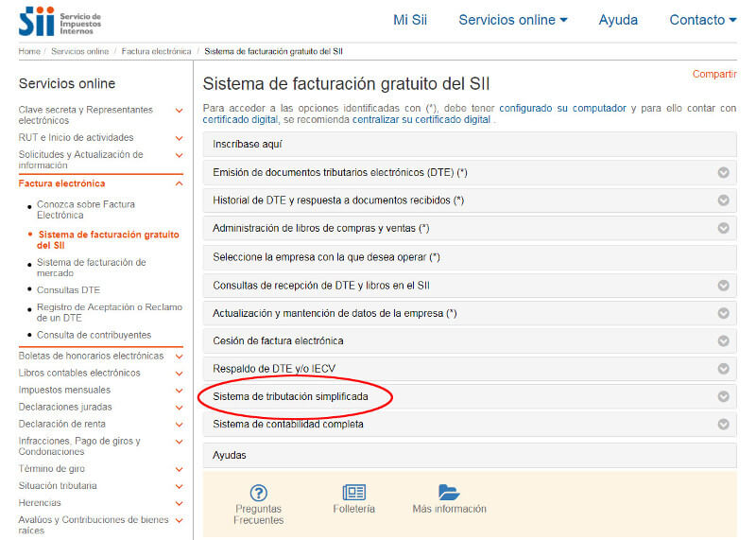Open Más información folder icon

449,492
